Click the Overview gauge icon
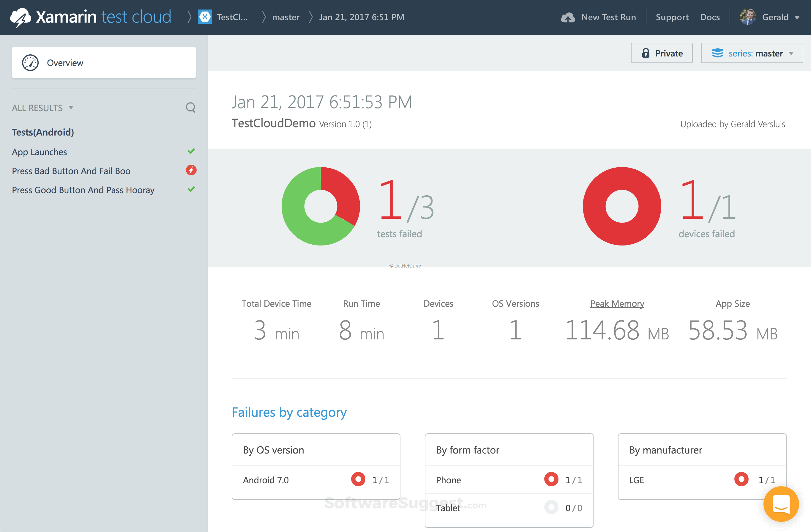The image size is (811, 532). [30, 62]
